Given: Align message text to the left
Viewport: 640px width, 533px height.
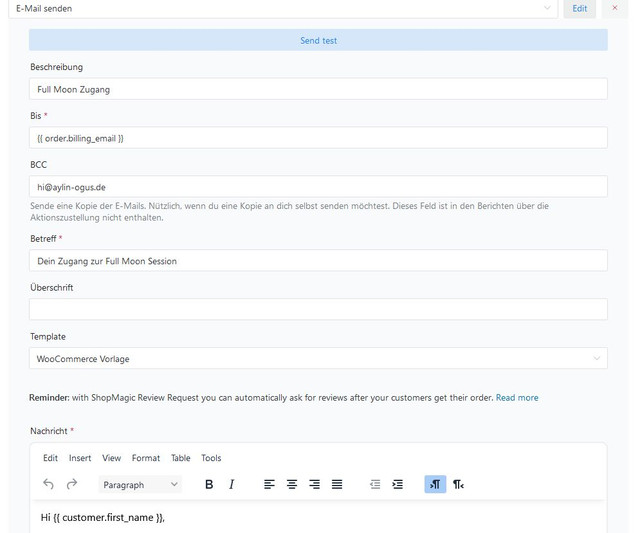Looking at the screenshot, I should coord(269,484).
